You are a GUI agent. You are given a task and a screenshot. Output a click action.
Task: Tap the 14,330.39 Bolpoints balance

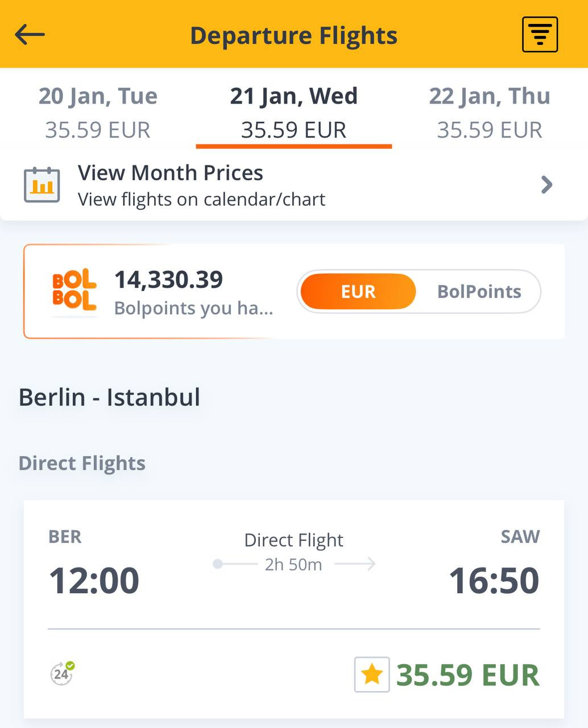pos(169,280)
